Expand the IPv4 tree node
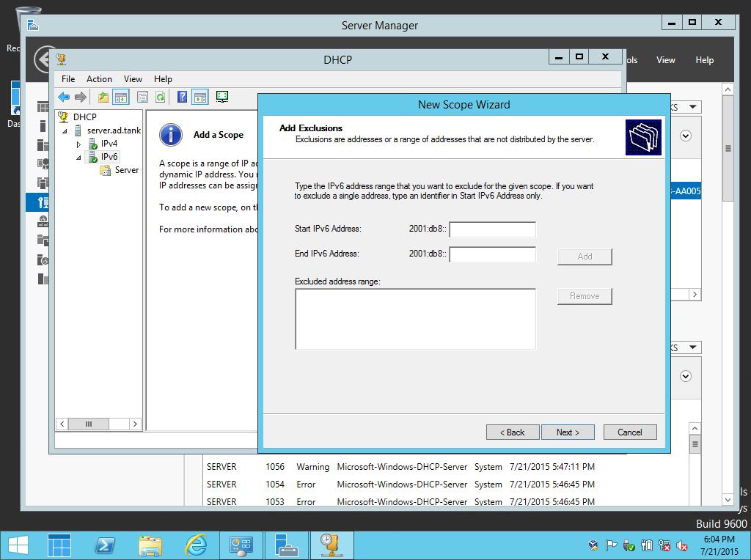This screenshot has height=560, width=751. [78, 144]
